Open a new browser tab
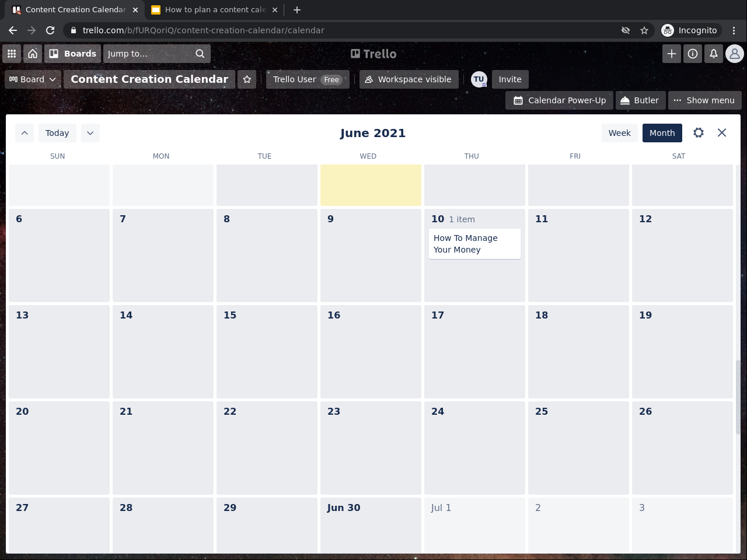The image size is (747, 560). (297, 10)
